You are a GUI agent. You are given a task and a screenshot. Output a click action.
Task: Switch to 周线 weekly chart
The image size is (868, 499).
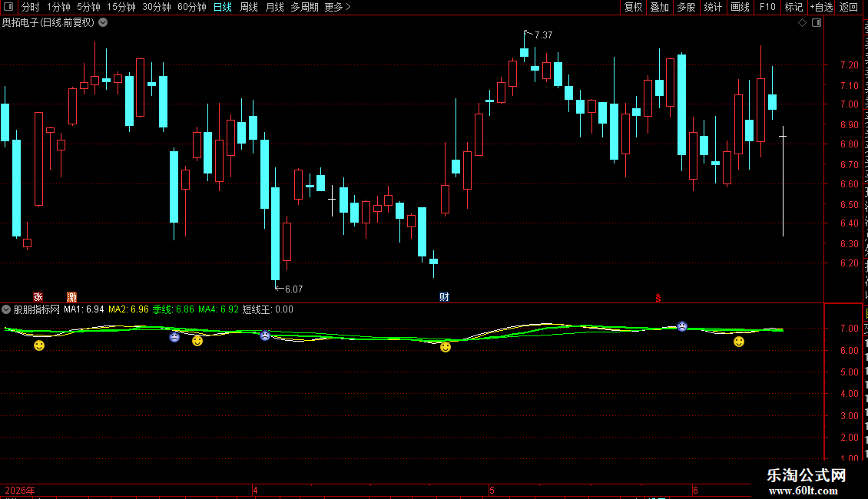point(249,7)
